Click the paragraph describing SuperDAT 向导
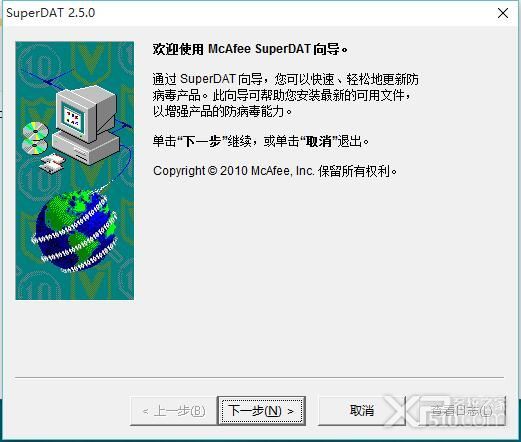 285,95
